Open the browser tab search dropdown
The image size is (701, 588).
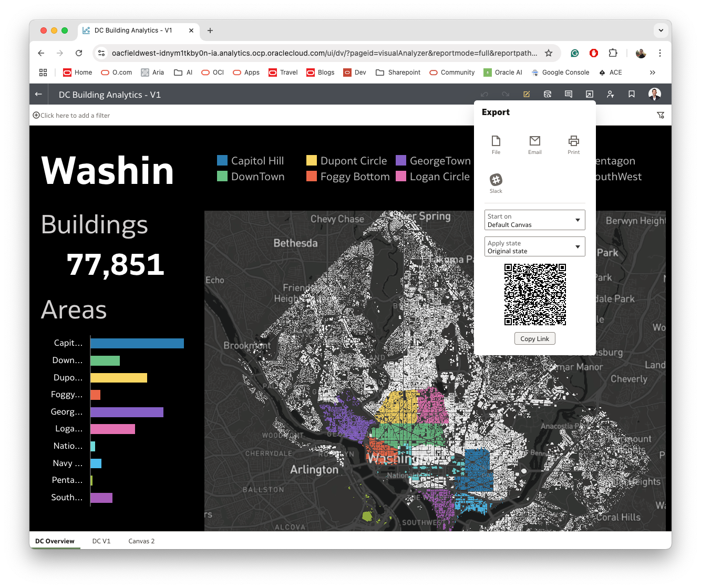tap(661, 30)
